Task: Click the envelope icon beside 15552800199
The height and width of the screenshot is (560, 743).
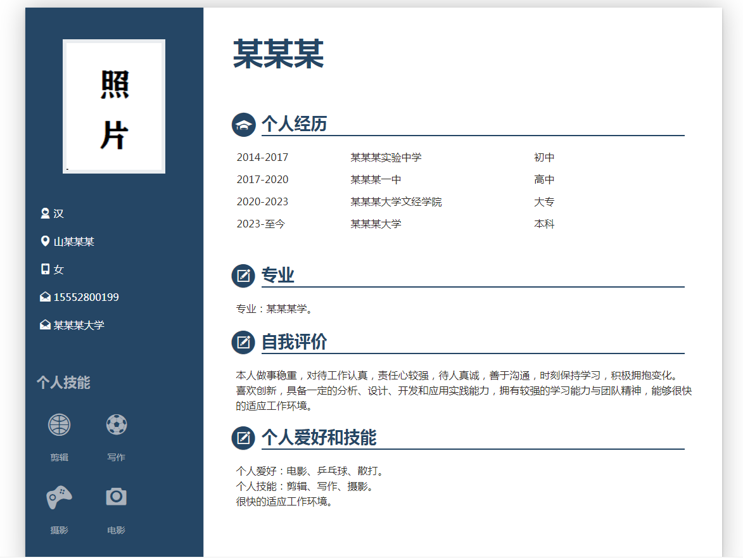Action: (45, 298)
